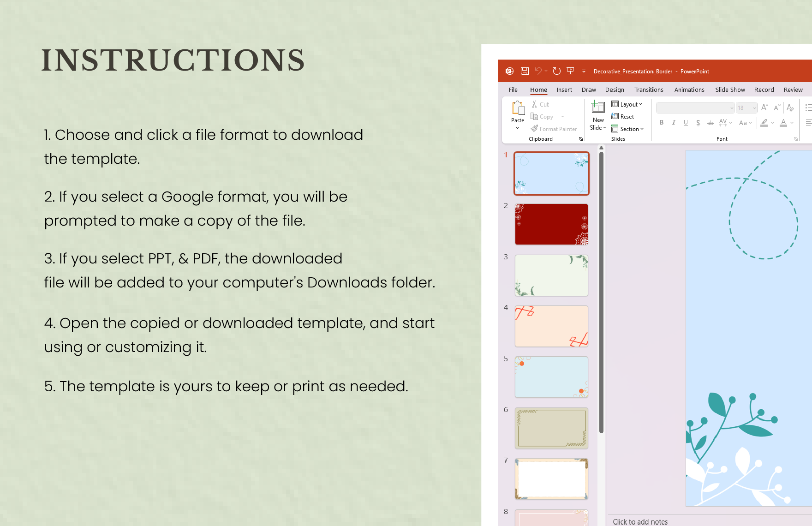Click the 'Click to add notes' area

point(640,521)
